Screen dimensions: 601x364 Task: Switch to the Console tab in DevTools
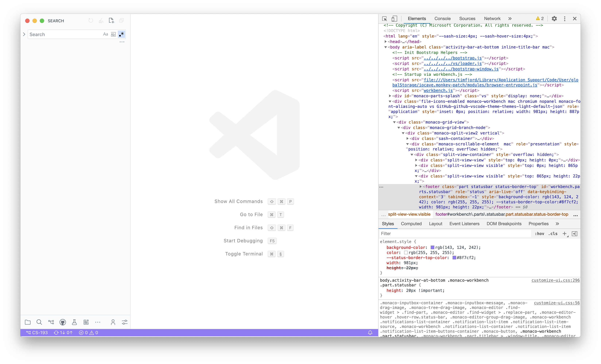[443, 19]
